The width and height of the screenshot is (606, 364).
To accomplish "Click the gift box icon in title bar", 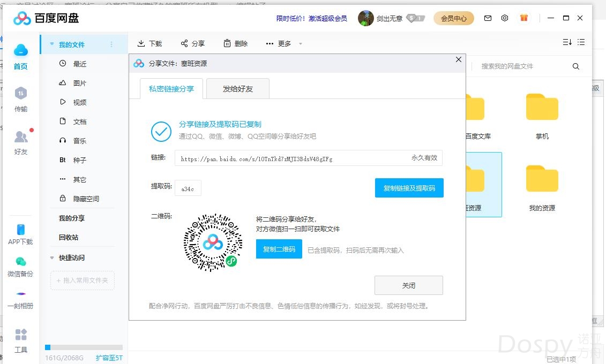I will click(523, 18).
